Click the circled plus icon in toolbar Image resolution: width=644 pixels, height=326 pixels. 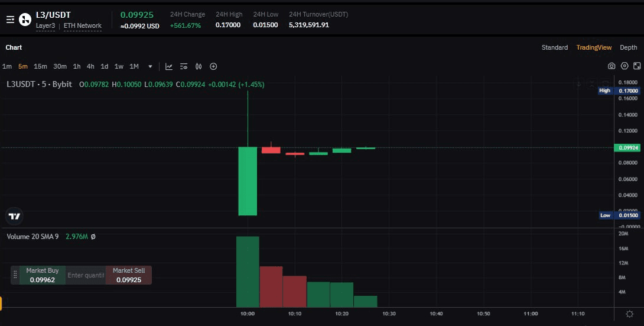point(213,66)
